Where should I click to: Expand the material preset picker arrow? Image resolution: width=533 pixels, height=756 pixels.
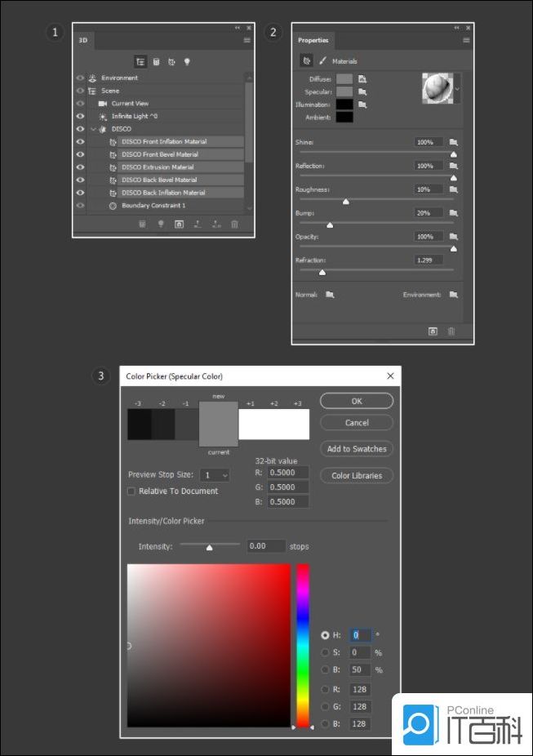(457, 87)
